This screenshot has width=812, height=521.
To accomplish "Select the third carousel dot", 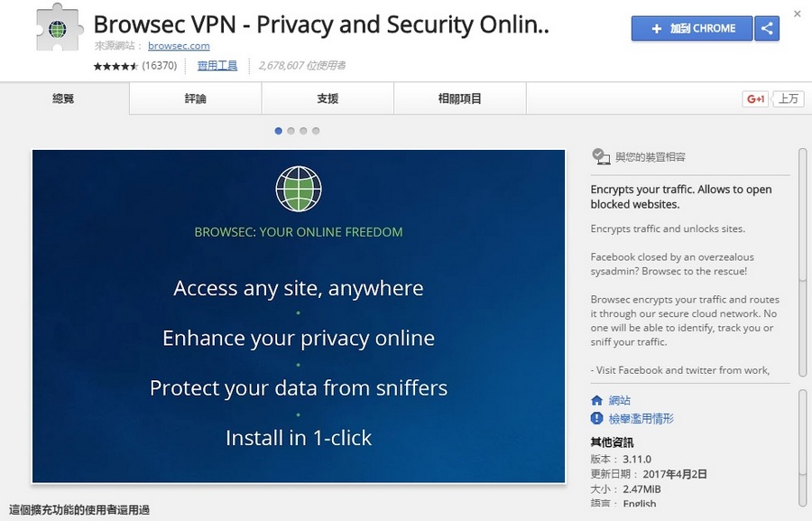I will click(x=303, y=131).
